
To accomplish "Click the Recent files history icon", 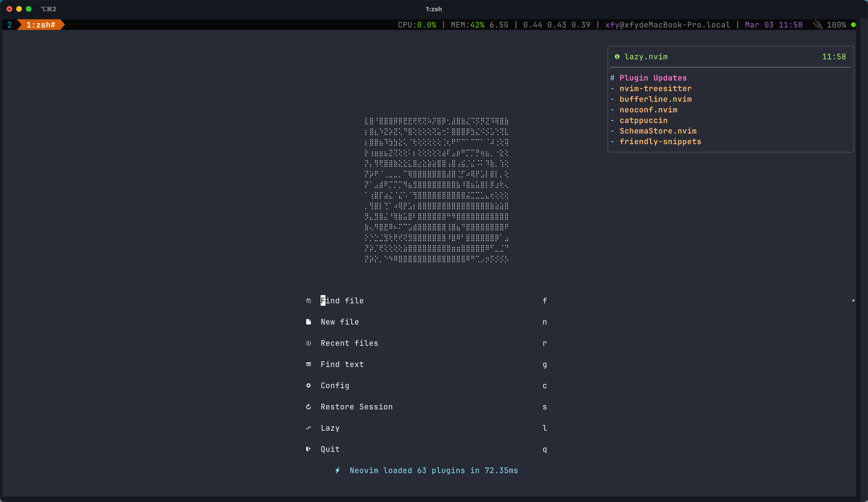I will (308, 343).
